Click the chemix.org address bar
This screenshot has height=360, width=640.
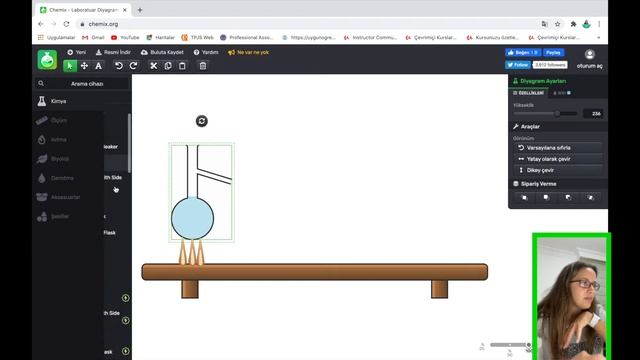(x=306, y=24)
